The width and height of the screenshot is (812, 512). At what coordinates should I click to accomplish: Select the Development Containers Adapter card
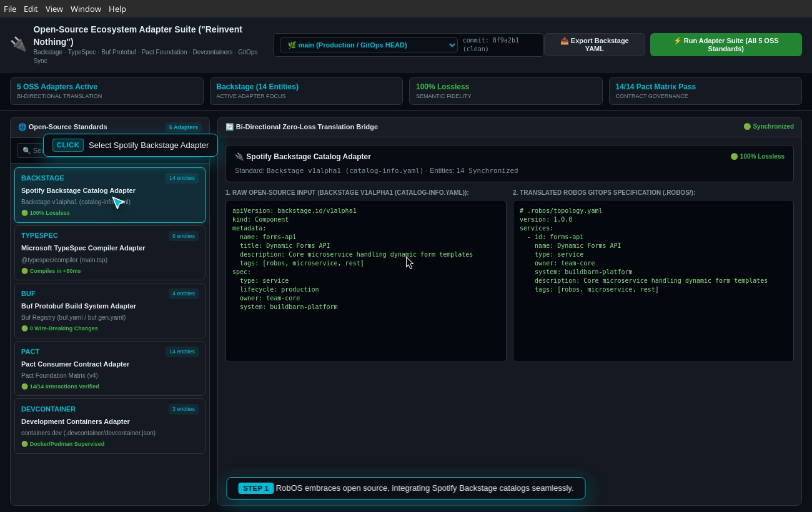pyautogui.click(x=110, y=426)
